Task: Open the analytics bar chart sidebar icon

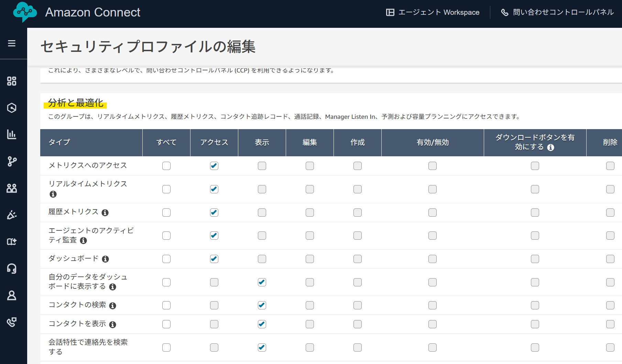Action: [12, 134]
